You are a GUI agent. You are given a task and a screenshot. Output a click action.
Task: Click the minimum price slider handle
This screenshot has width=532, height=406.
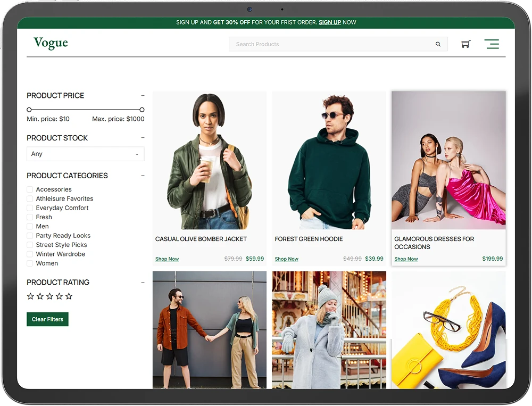click(x=29, y=110)
